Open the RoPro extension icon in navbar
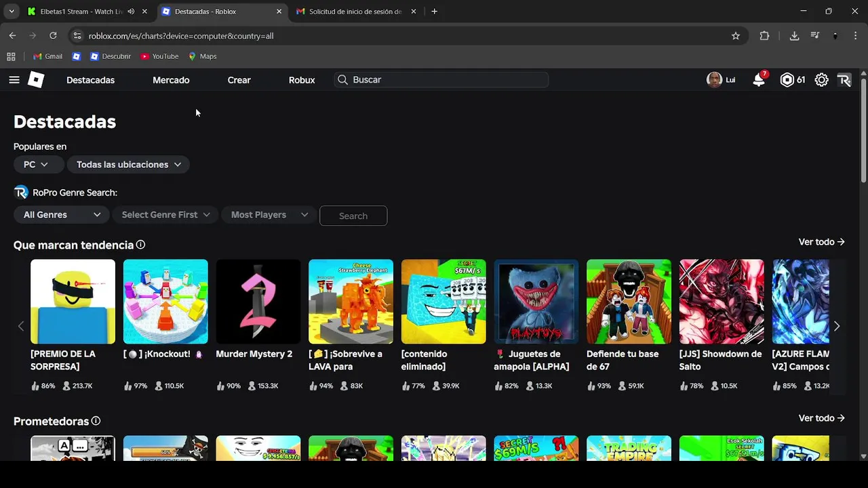The height and width of the screenshot is (488, 868). [844, 80]
